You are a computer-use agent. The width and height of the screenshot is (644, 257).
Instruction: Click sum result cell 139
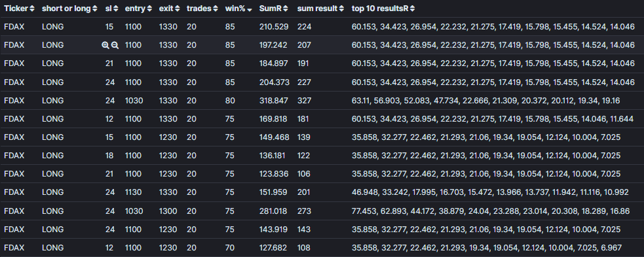pyautogui.click(x=304, y=137)
